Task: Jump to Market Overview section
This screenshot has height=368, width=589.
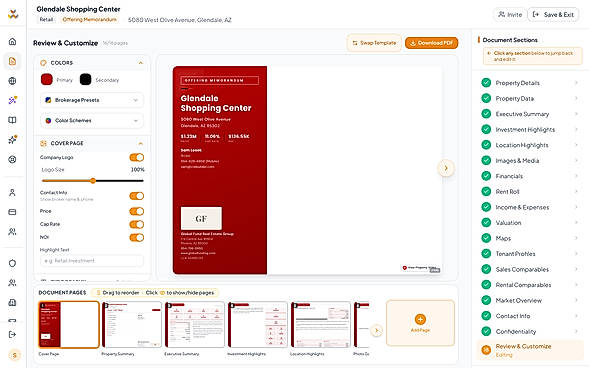Action: pyautogui.click(x=530, y=300)
